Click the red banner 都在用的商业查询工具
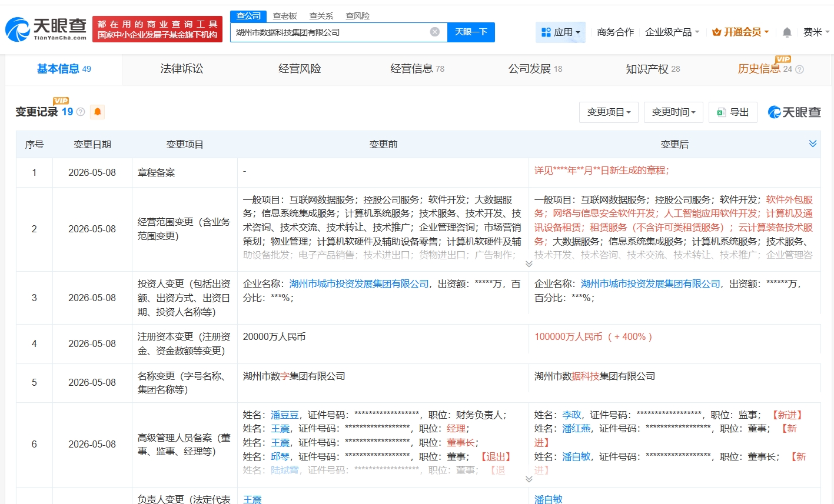Image resolution: width=834 pixels, height=504 pixels. [x=157, y=29]
